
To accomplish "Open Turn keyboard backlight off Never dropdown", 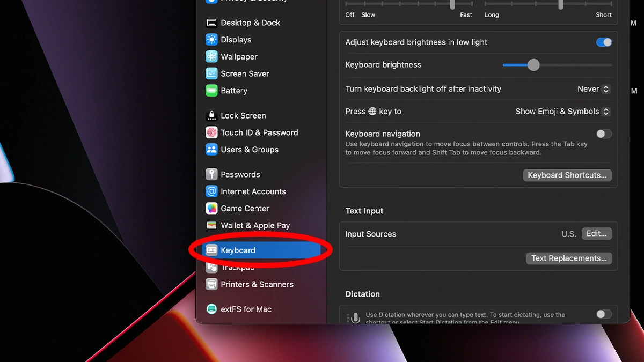I will [x=594, y=89].
